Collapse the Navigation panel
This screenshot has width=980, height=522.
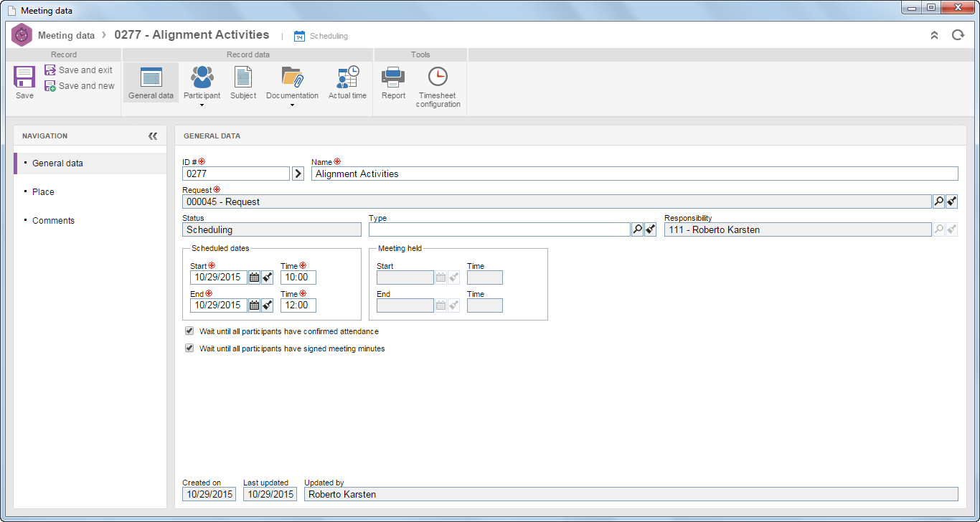pyautogui.click(x=153, y=136)
